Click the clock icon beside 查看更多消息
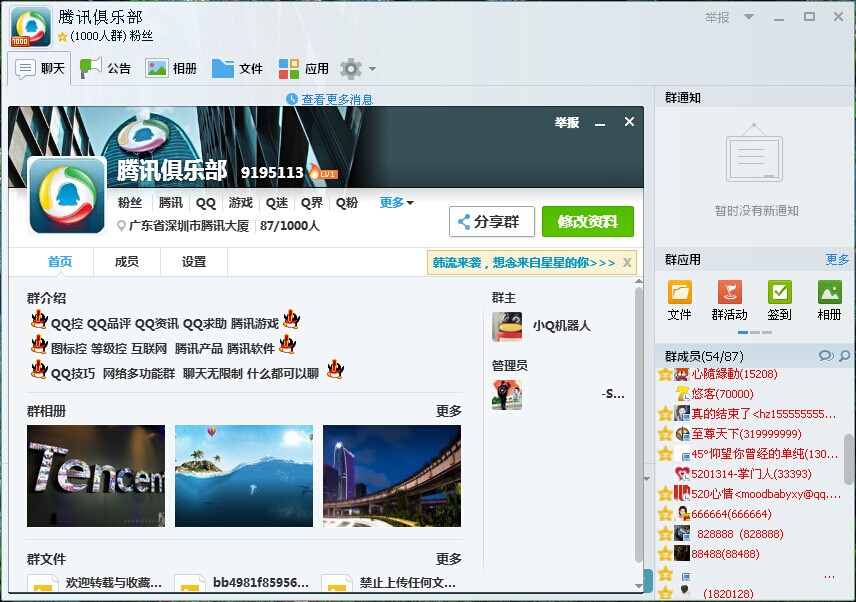The height and width of the screenshot is (602, 856). click(x=292, y=99)
